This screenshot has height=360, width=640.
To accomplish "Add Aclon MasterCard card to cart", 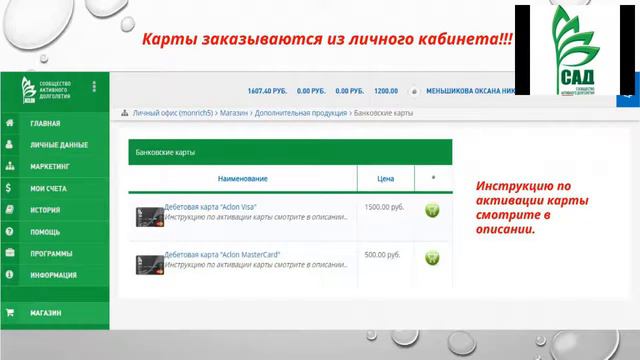I will pos(432,258).
